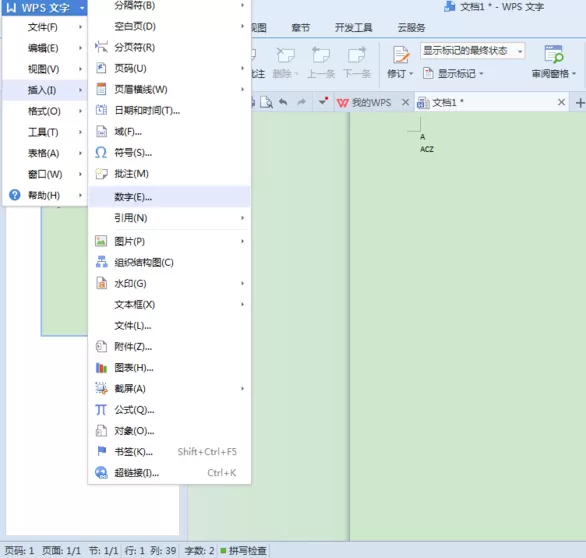This screenshot has height=558, width=586.
Task: Expand the 审阅窗格 dropdown arrow
Action: coord(574,74)
